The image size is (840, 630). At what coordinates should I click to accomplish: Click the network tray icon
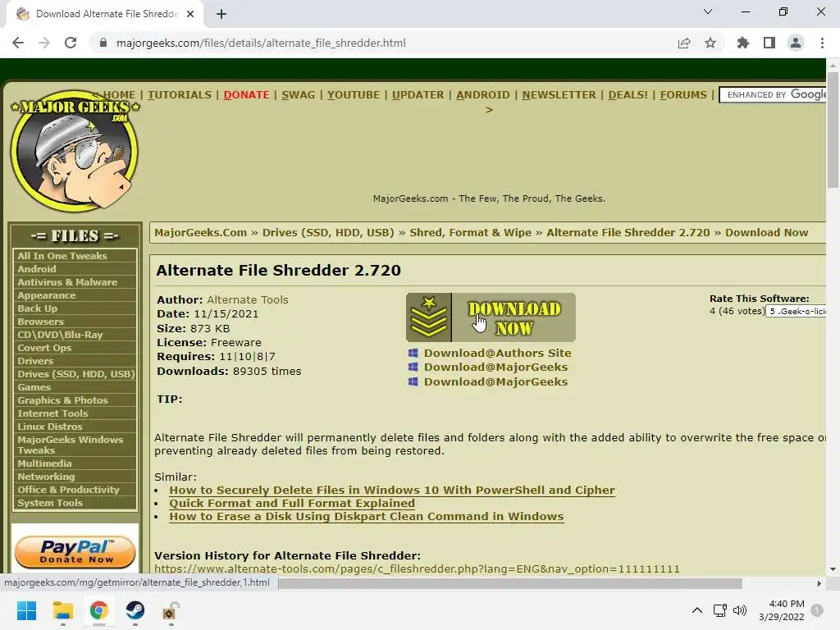tap(720, 610)
